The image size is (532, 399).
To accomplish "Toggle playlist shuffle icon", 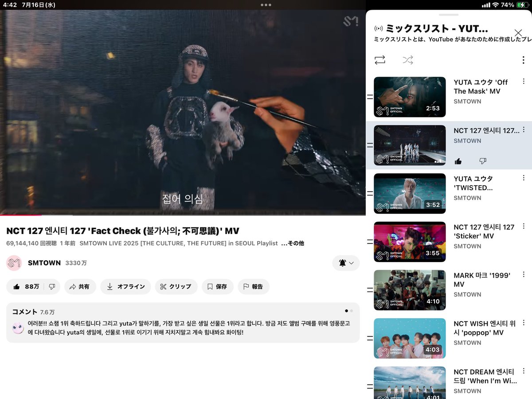I will (x=408, y=60).
